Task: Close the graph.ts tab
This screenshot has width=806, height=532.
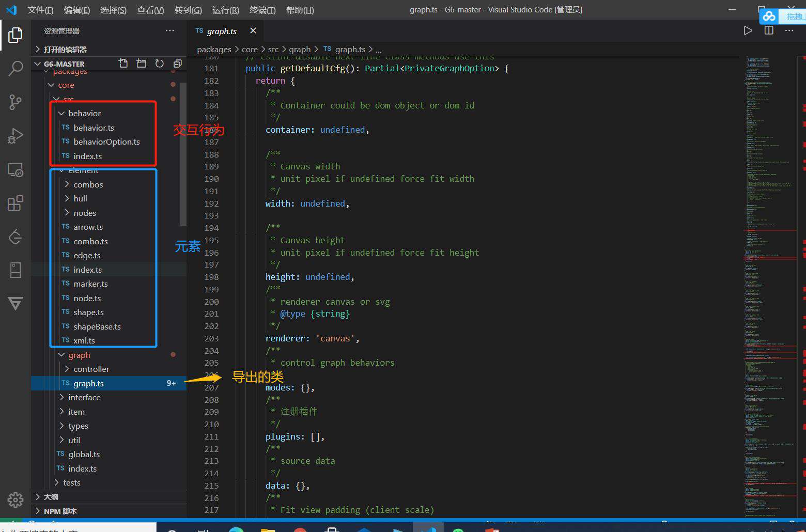Action: (253, 31)
